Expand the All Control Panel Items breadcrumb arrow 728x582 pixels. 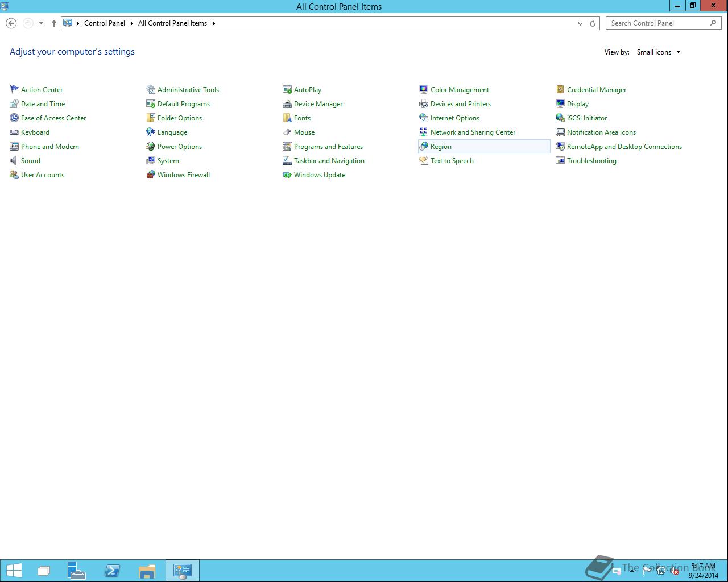tap(213, 23)
